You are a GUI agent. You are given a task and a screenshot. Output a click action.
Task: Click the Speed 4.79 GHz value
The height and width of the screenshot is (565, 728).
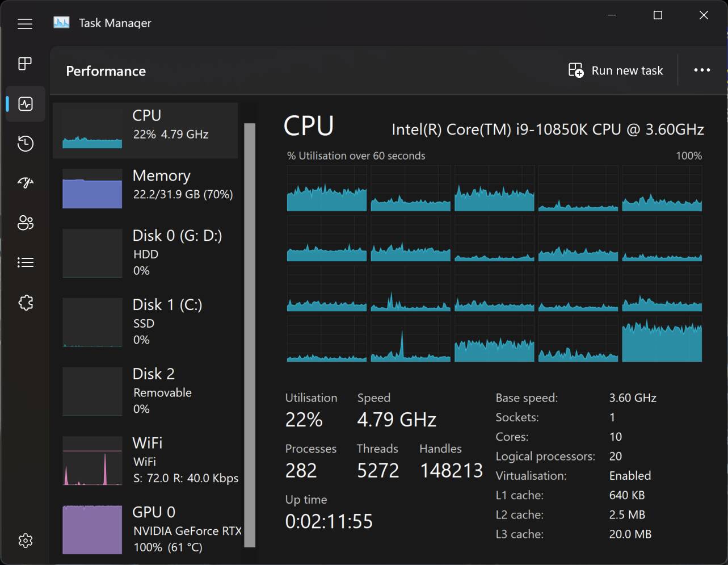coord(397,420)
